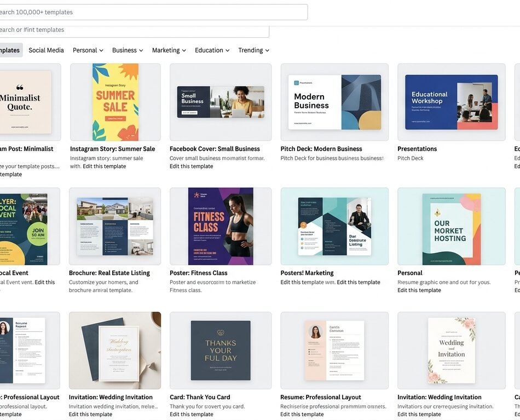Click 'Edit this template' under Summer Sale
This screenshot has height=420, width=520.
tap(104, 166)
